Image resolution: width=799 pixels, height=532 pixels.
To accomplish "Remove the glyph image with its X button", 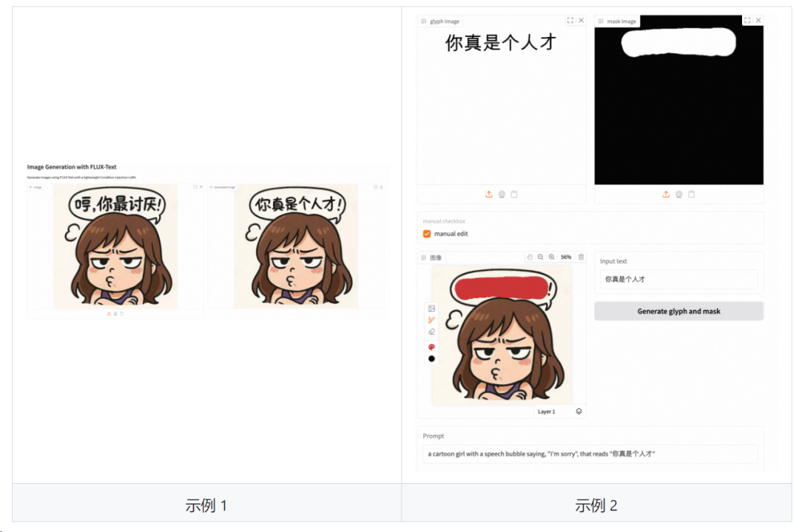I will point(581,21).
